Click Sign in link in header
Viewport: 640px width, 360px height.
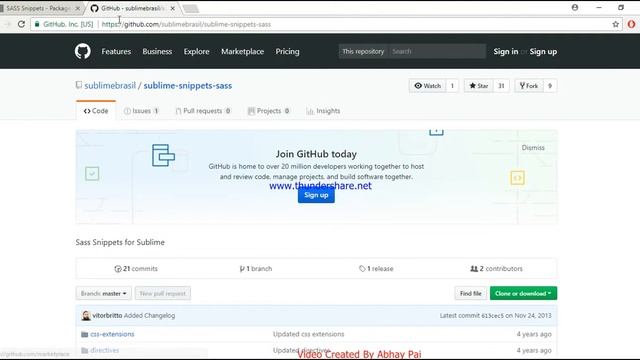(x=506, y=51)
